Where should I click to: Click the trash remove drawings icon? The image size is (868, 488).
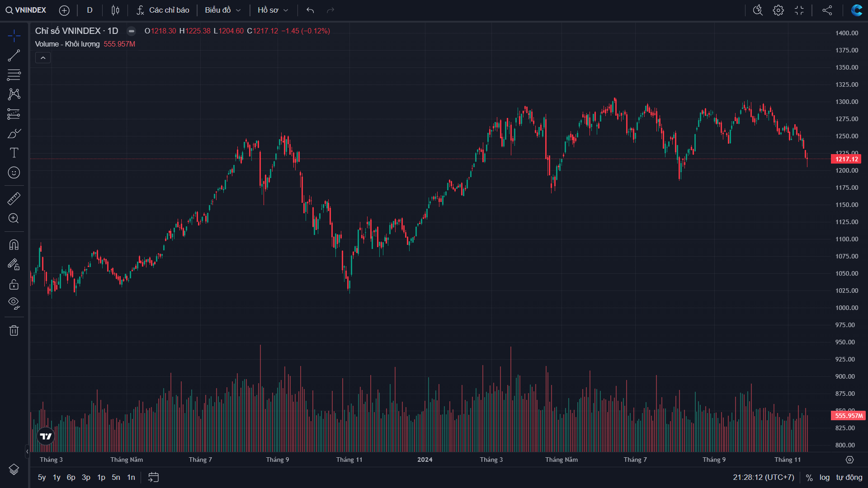[x=14, y=331]
